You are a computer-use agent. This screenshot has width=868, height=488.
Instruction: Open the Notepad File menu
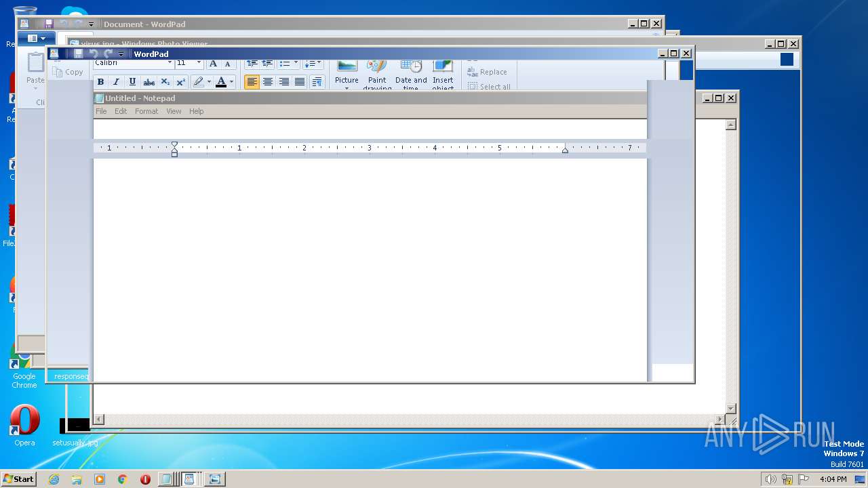pyautogui.click(x=101, y=111)
